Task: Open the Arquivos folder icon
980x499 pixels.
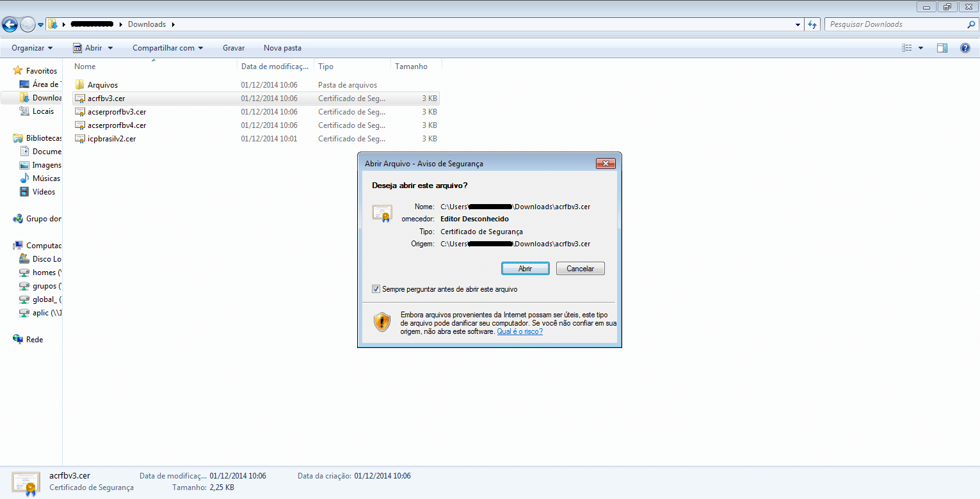Action: 80,85
